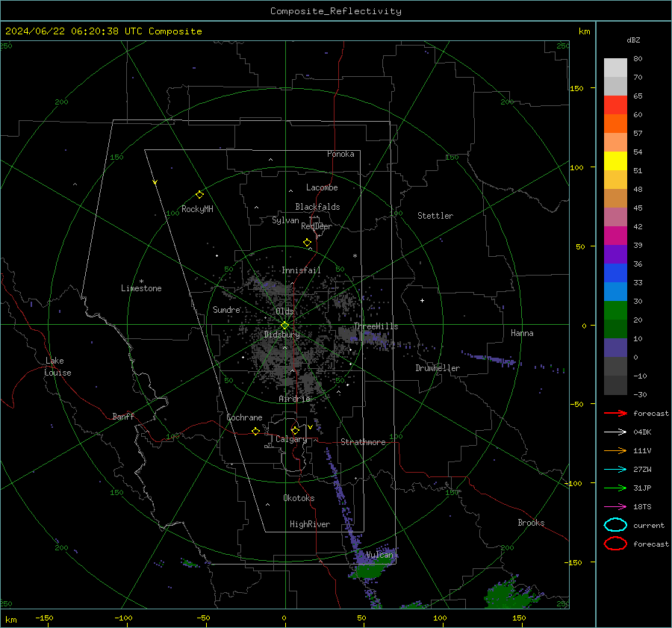
Task: Click the light blue 33–30 dBZ swatch
Action: pyautogui.click(x=615, y=291)
